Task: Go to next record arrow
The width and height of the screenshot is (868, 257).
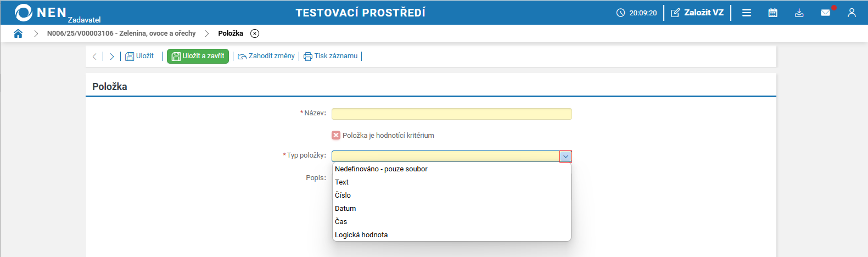Action: click(112, 57)
